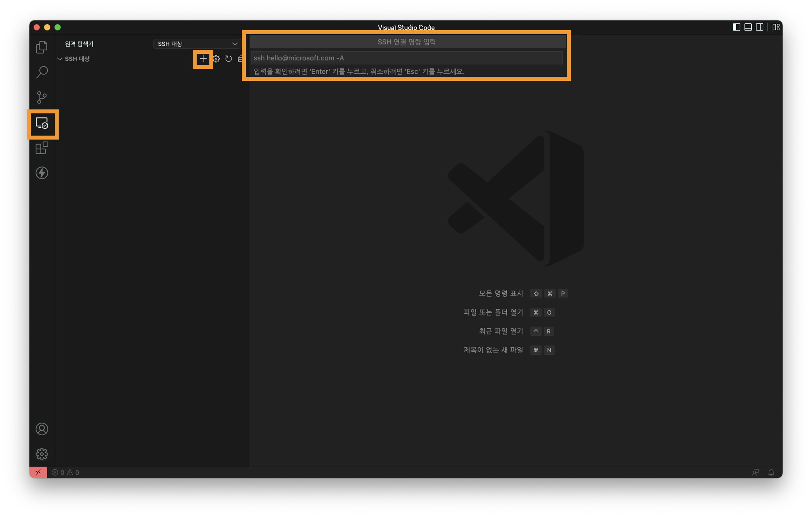
Task: Open the Manage gear at bottom-left
Action: coord(42,454)
